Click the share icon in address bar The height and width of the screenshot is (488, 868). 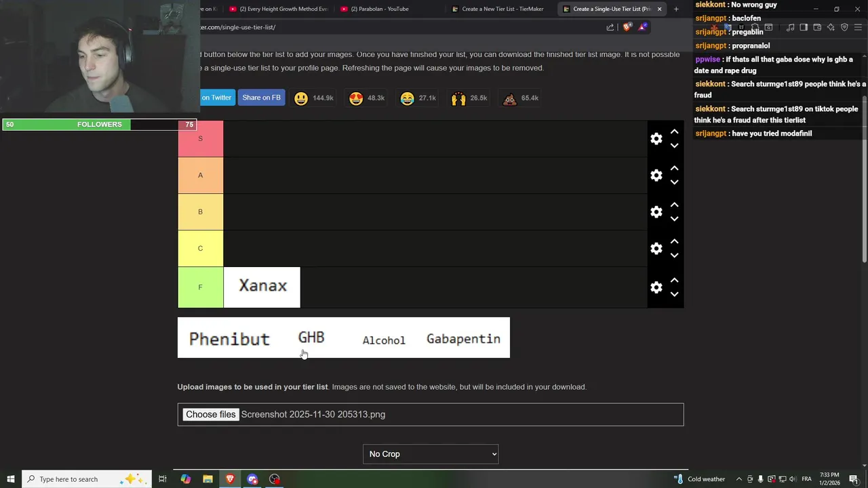point(610,27)
